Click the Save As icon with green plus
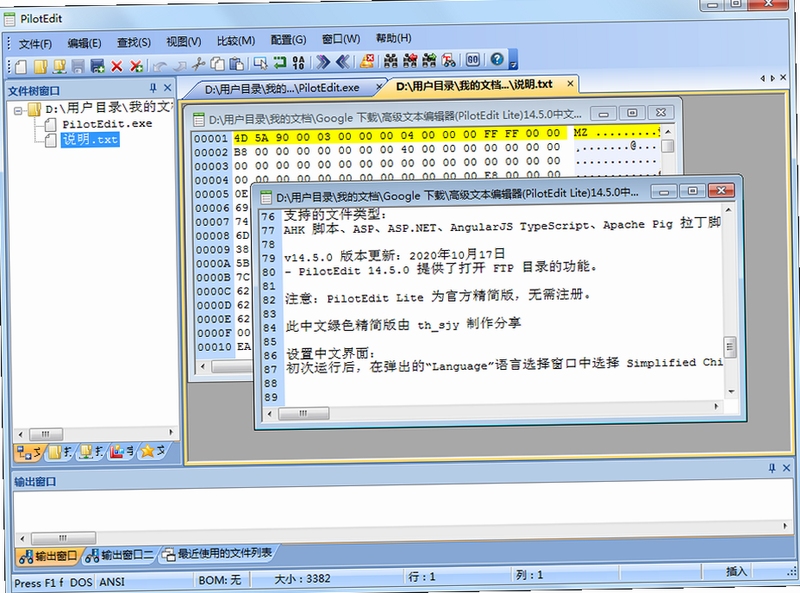Screen dimensions: 800x593 (x=97, y=66)
